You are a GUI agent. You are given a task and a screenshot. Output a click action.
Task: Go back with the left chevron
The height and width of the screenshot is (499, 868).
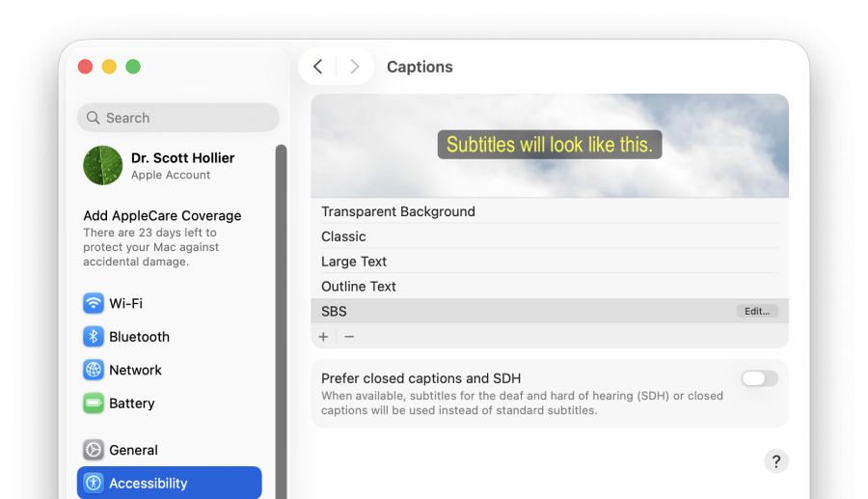317,67
